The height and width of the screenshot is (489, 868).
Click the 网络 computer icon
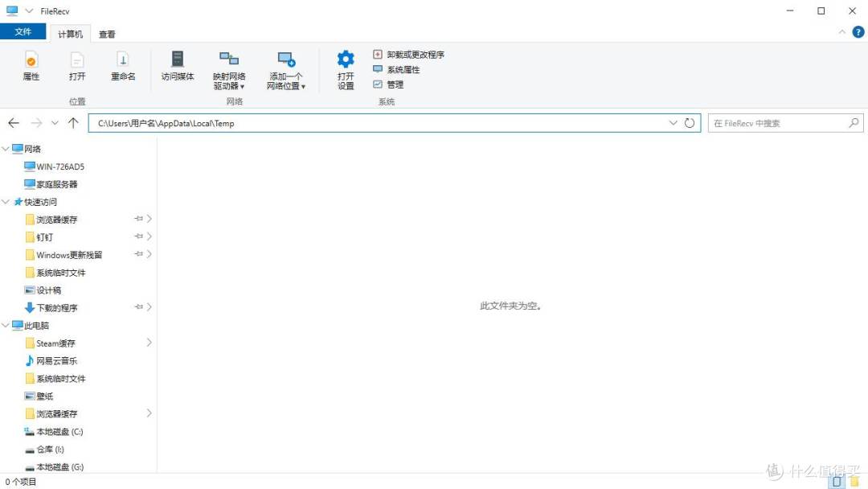point(18,149)
